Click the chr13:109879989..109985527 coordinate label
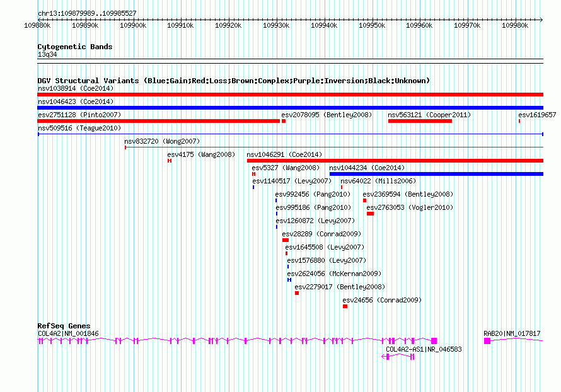The width and height of the screenshot is (561, 392). (87, 13)
